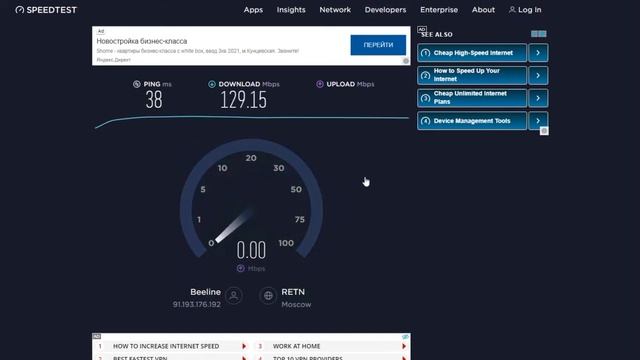
Task: Click the number 3 circle icon
Action: pos(425,98)
